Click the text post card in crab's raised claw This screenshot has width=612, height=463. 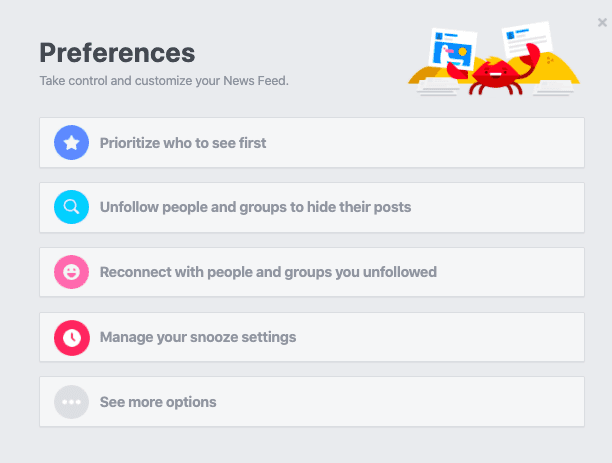click(x=527, y=39)
